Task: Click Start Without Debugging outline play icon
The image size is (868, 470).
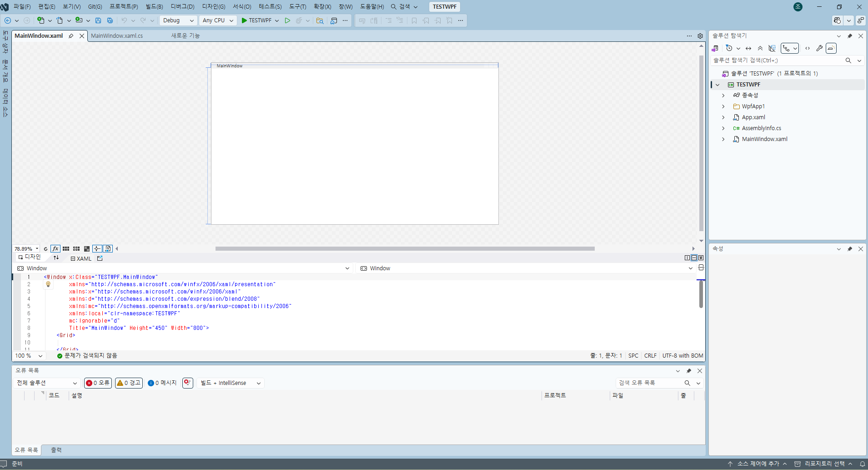Action: pos(287,20)
